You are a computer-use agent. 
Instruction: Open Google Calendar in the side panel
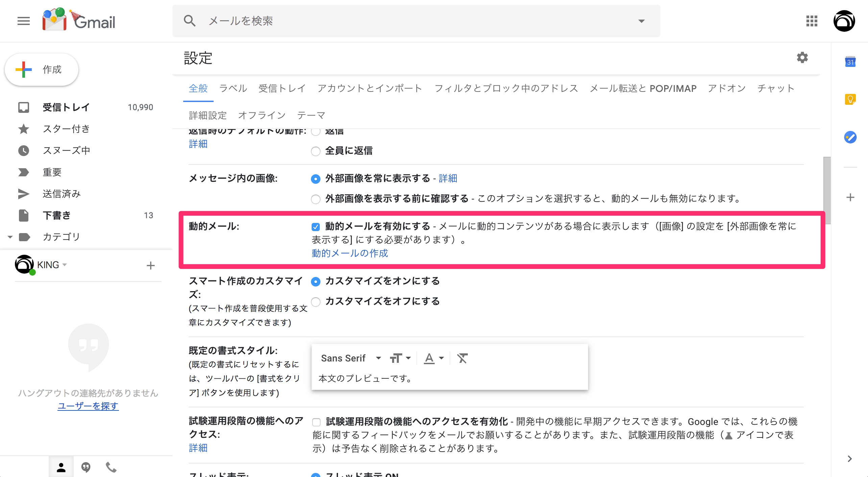point(851,62)
